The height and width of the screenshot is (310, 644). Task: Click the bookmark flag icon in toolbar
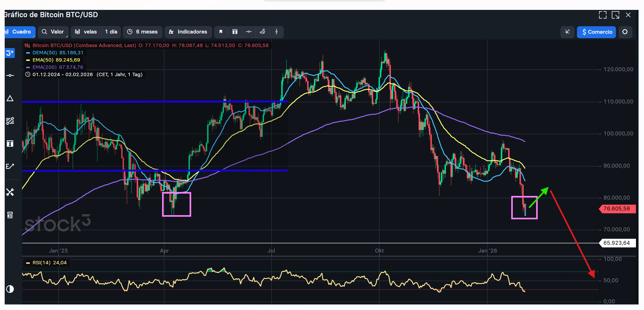pos(221,32)
